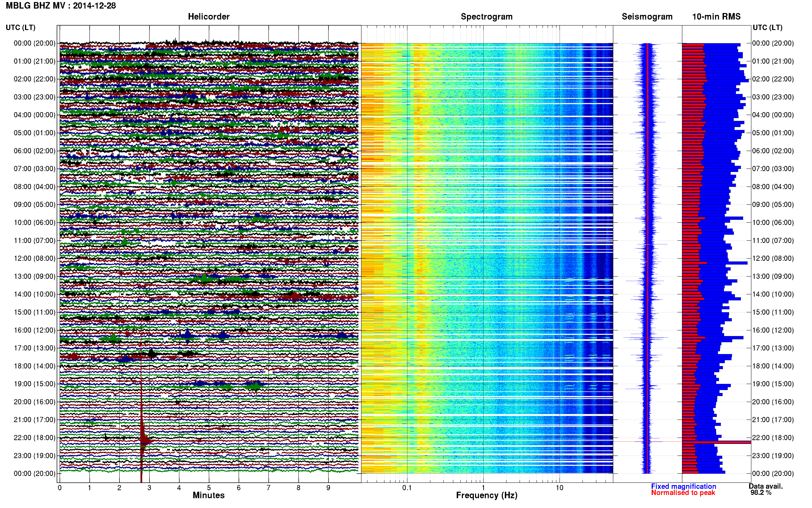Click the 'Seismogram' panel heading
This screenshot has height=508, width=812.
(x=647, y=16)
